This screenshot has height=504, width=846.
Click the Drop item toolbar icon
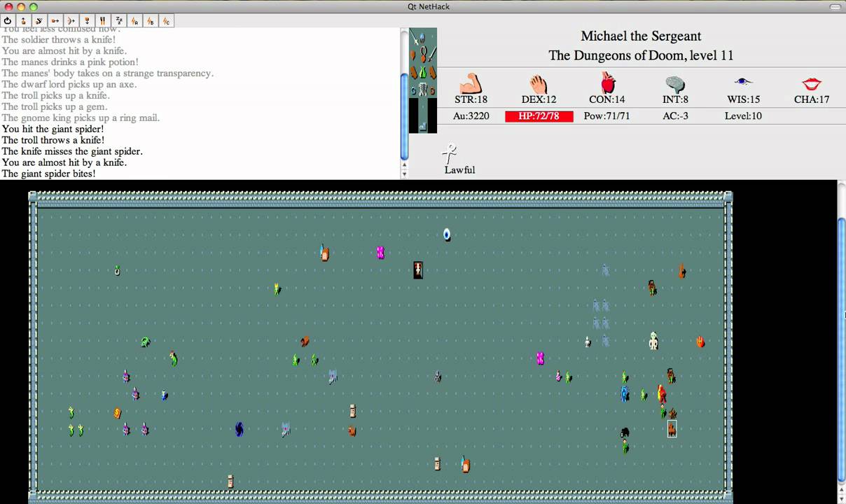click(x=87, y=21)
